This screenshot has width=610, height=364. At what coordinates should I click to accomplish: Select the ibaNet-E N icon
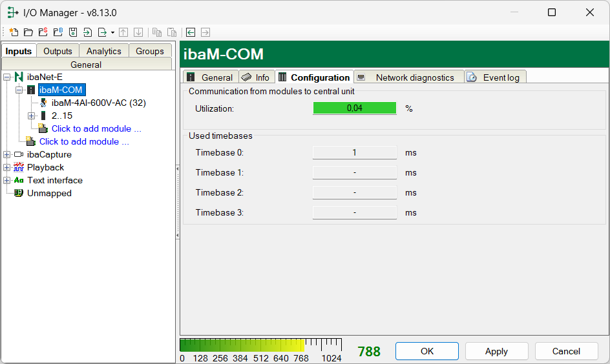tap(19, 77)
